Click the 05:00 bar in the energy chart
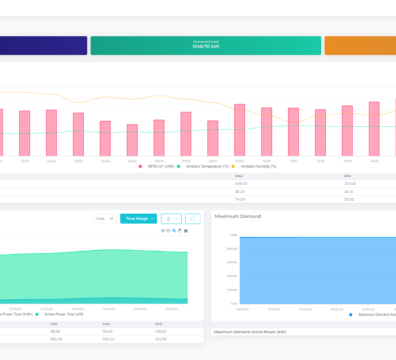The image size is (396, 360). pos(132,140)
